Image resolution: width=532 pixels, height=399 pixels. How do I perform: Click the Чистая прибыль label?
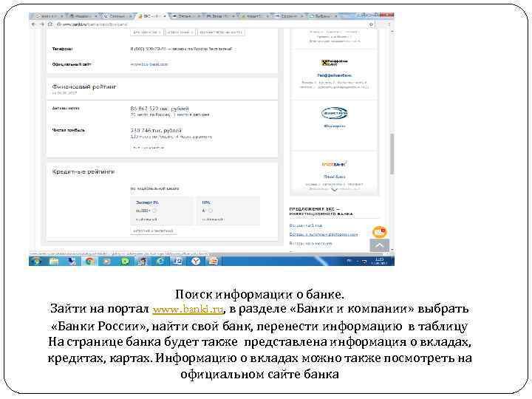(x=69, y=130)
